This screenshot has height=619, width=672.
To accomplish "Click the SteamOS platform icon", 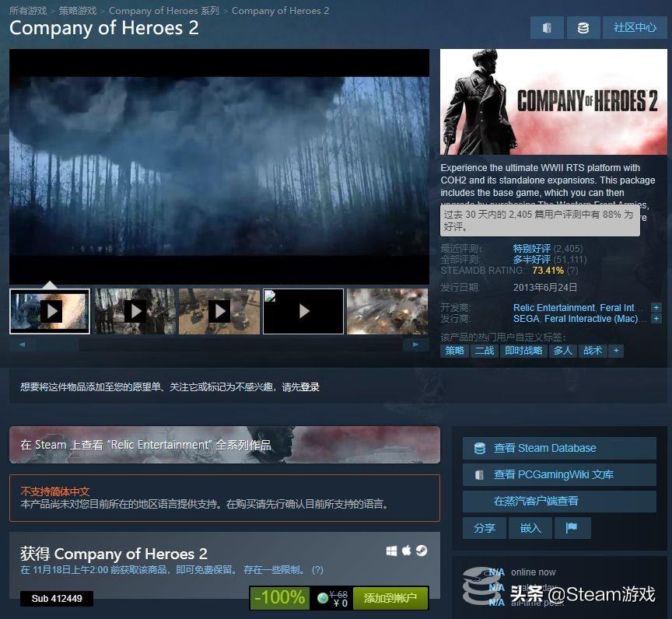I will pos(420,551).
